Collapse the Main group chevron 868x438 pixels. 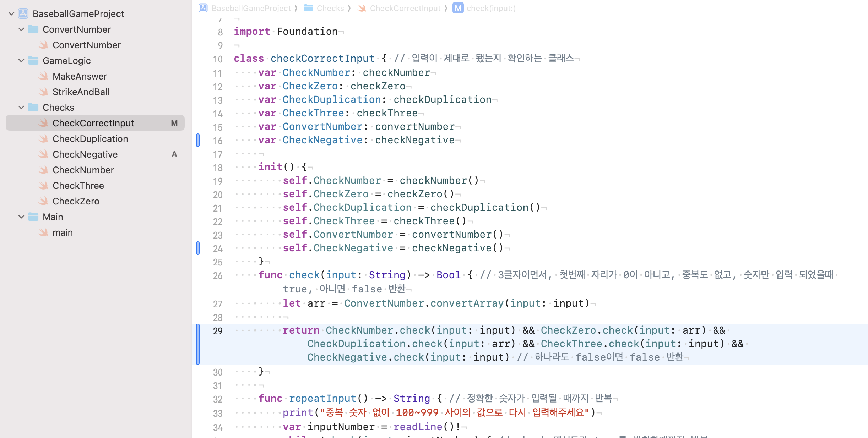tap(21, 217)
